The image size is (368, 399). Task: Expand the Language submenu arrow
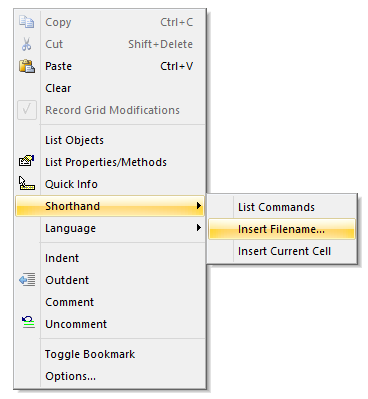point(199,228)
